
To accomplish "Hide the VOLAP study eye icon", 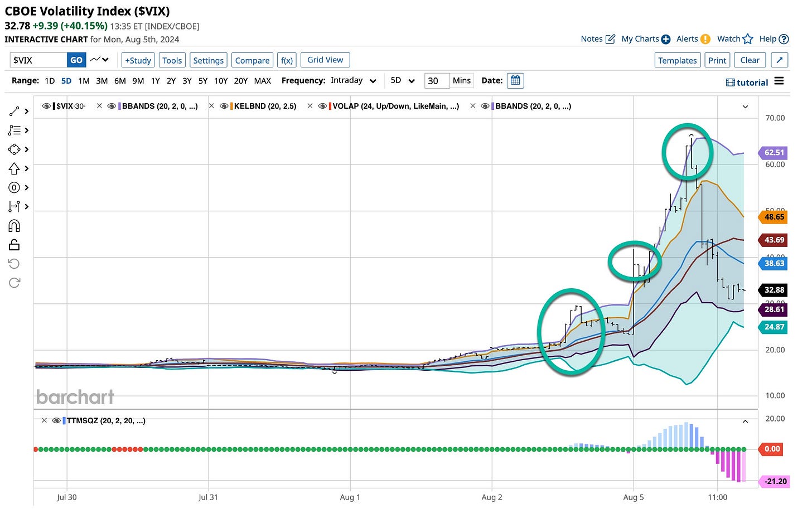I will point(323,106).
